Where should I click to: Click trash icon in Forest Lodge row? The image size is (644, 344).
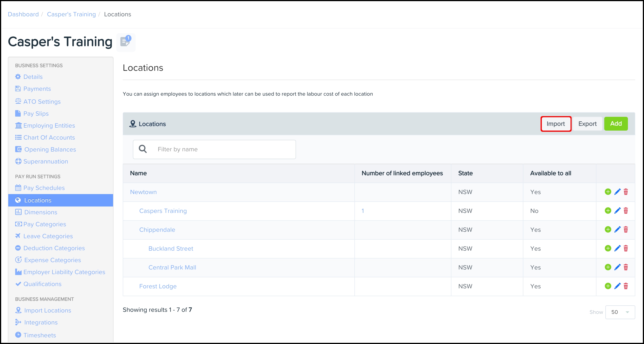click(626, 286)
